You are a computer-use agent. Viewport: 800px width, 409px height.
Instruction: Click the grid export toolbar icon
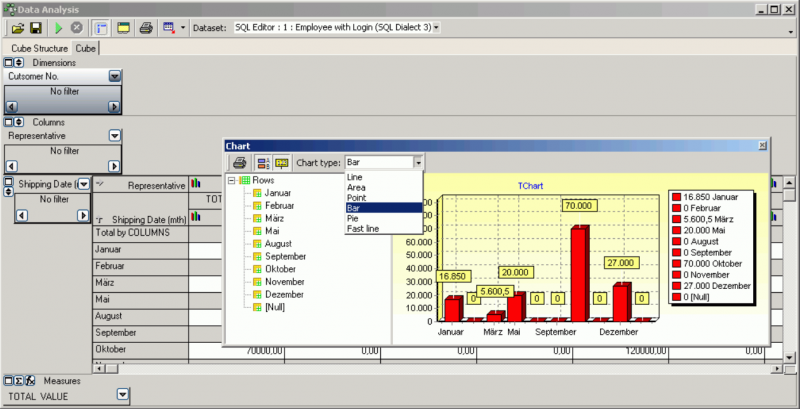click(x=168, y=28)
